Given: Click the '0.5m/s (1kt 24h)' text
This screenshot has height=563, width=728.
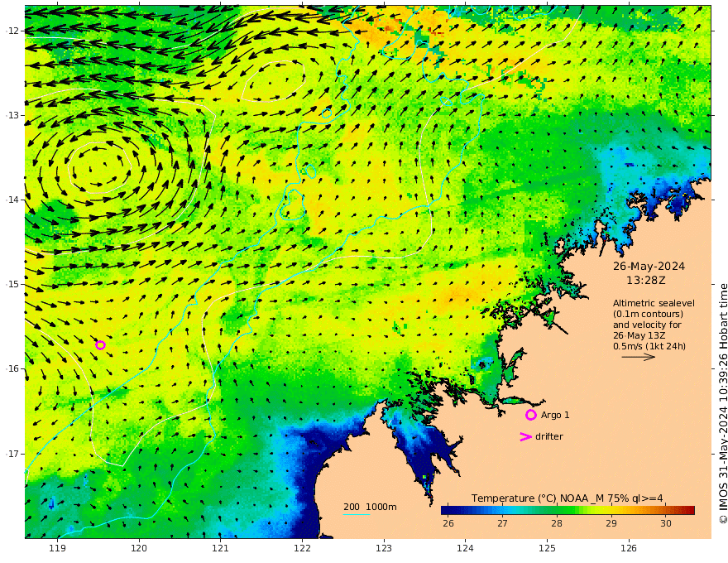Looking at the screenshot, I should tap(649, 346).
